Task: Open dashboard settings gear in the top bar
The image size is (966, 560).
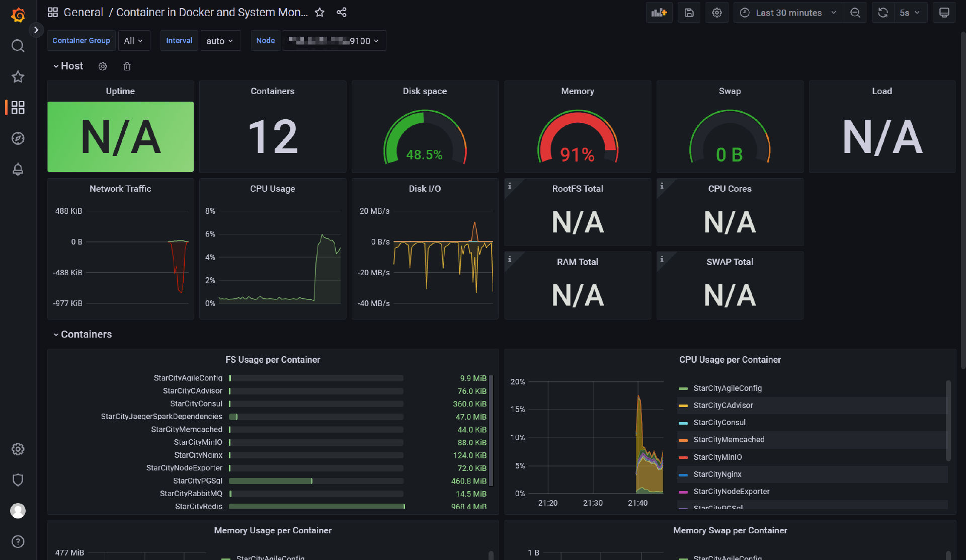Action: point(716,13)
